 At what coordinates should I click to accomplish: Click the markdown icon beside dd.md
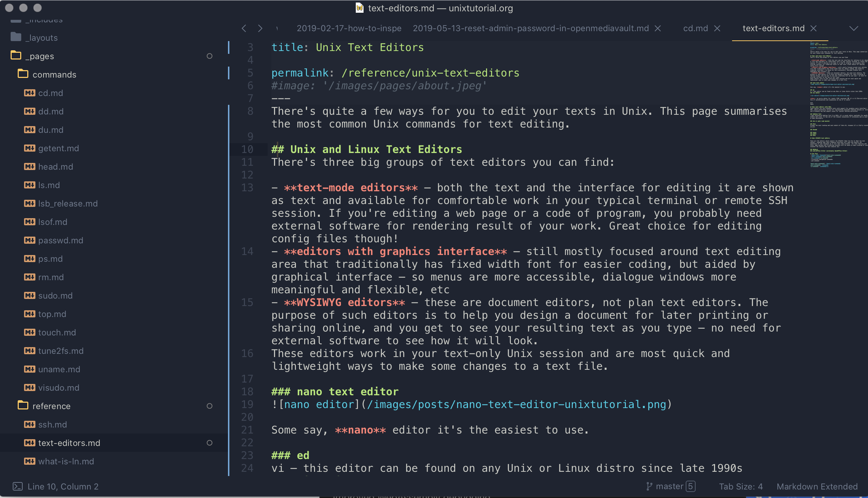pyautogui.click(x=29, y=111)
